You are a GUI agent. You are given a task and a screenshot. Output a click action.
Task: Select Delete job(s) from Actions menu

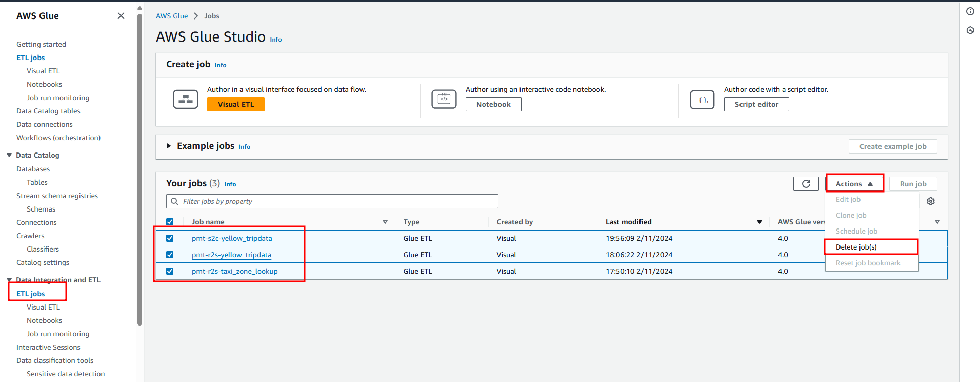pyautogui.click(x=856, y=247)
